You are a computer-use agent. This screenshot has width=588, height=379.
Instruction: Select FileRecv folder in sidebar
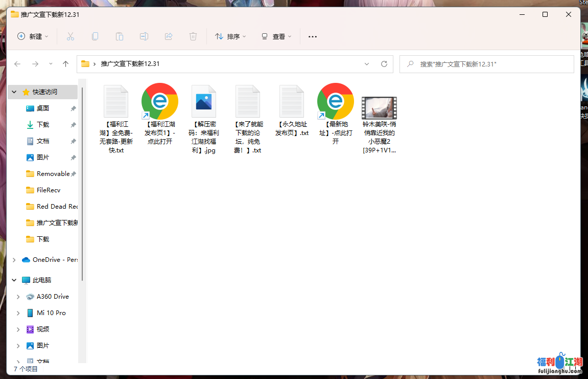(49, 190)
